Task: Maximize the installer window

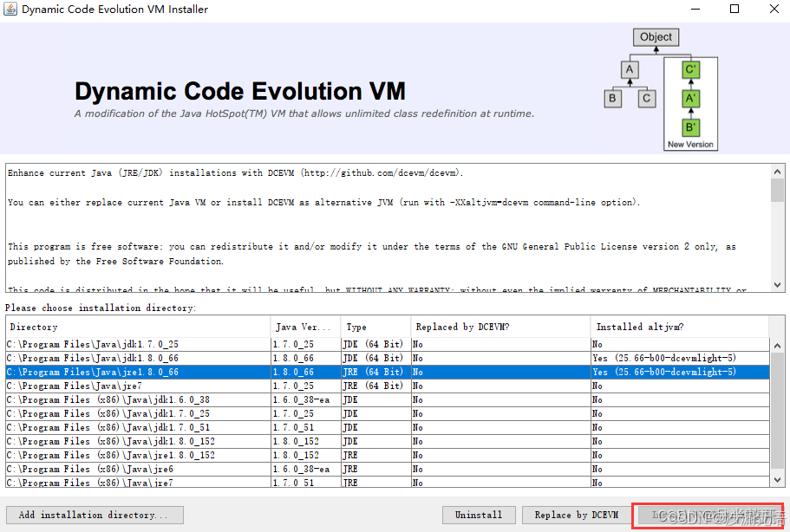Action: 735,9
